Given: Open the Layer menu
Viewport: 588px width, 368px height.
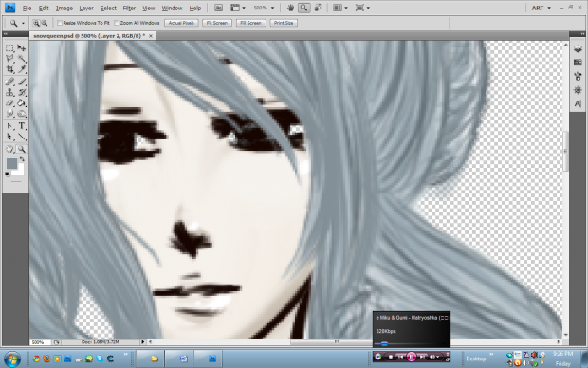Looking at the screenshot, I should tap(86, 8).
